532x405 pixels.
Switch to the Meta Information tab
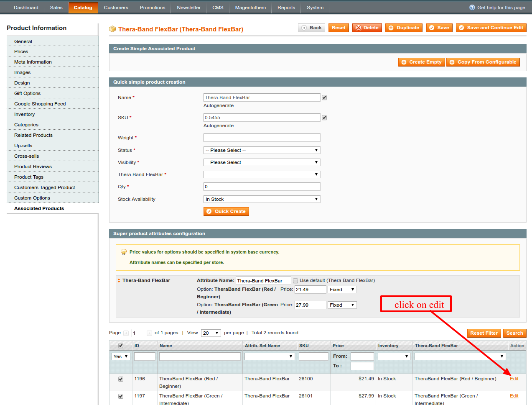53,62
